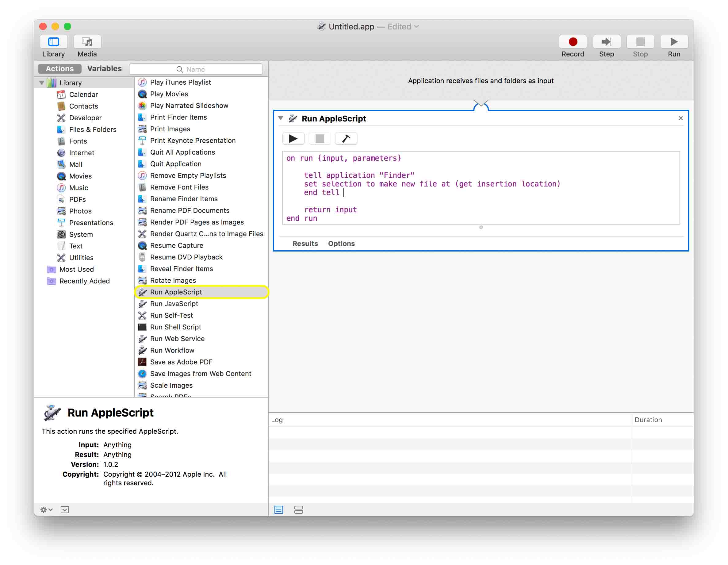The width and height of the screenshot is (728, 565).
Task: Compile script with hammer icon
Action: [x=346, y=138]
